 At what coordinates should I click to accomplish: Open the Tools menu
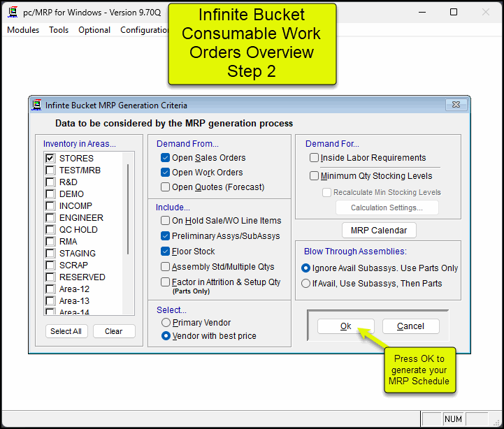tap(59, 30)
